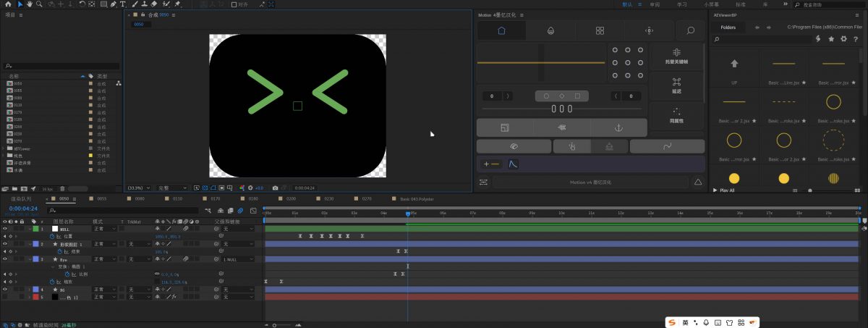Open AEViewer settings gear
The width and height of the screenshot is (868, 328).
(x=843, y=38)
